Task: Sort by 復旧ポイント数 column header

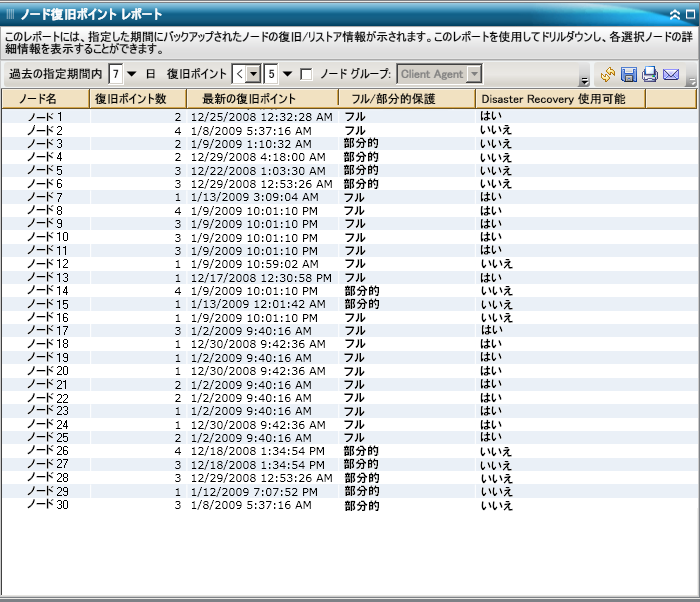Action: click(137, 99)
